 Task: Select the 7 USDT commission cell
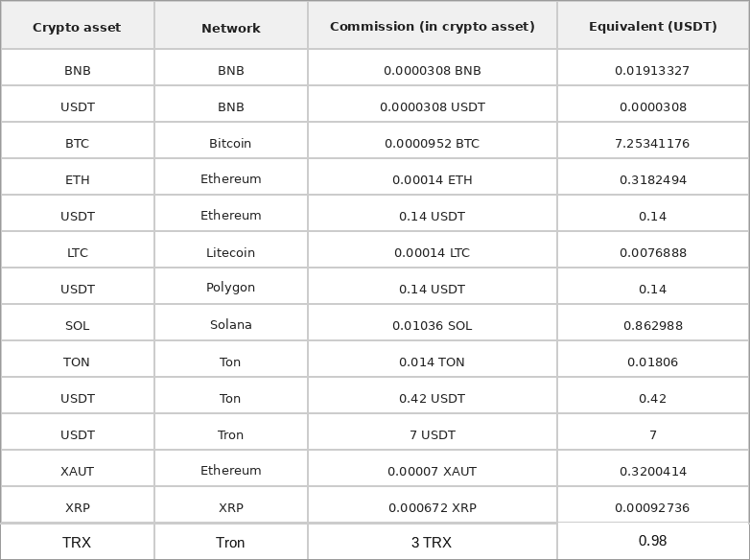pyautogui.click(x=433, y=435)
